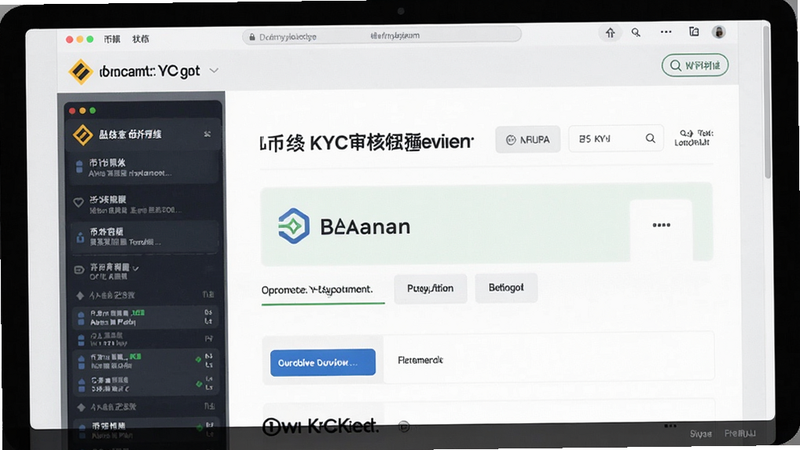The image size is (800, 450).
Task: Click the Freilliju link at the bottom
Action: 740,433
